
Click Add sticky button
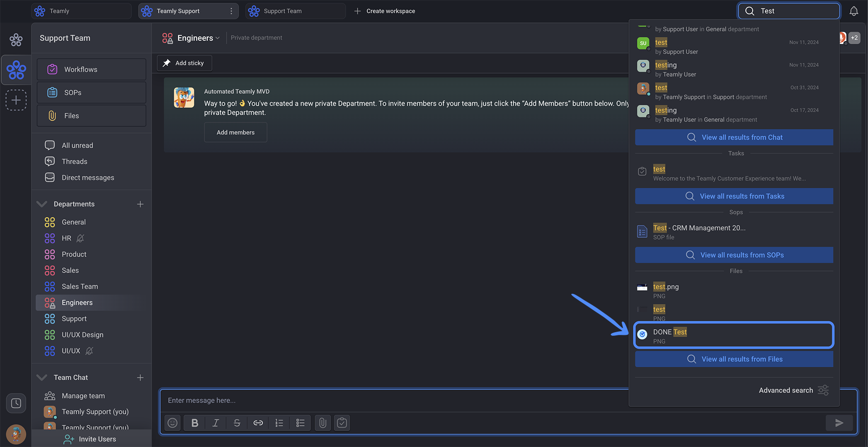point(185,63)
